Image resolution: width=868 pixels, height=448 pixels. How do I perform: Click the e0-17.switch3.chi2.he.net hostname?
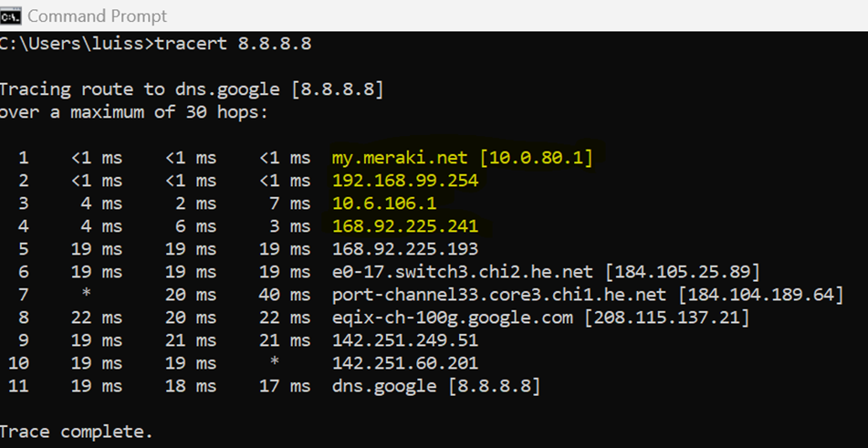pyautogui.click(x=463, y=272)
